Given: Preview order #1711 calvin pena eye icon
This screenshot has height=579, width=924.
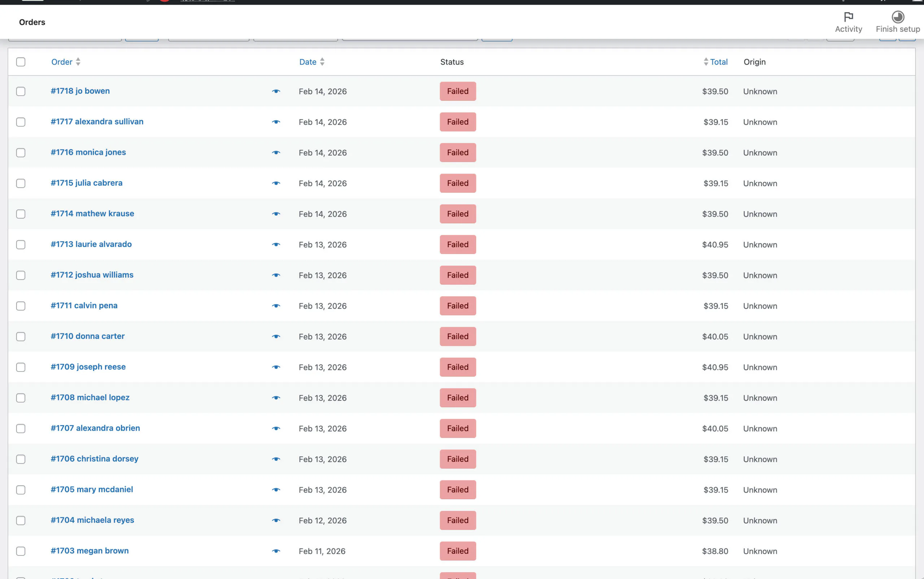Looking at the screenshot, I should pos(276,306).
